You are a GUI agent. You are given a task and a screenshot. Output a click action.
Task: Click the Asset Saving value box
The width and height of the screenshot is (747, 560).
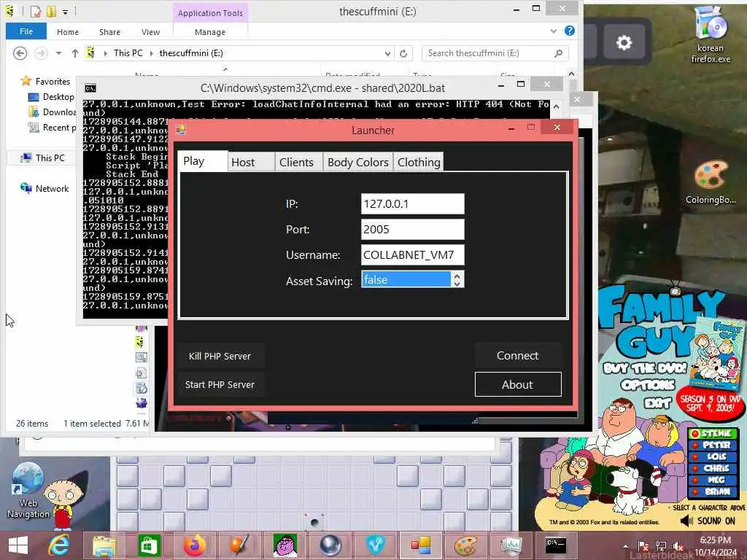tap(406, 279)
